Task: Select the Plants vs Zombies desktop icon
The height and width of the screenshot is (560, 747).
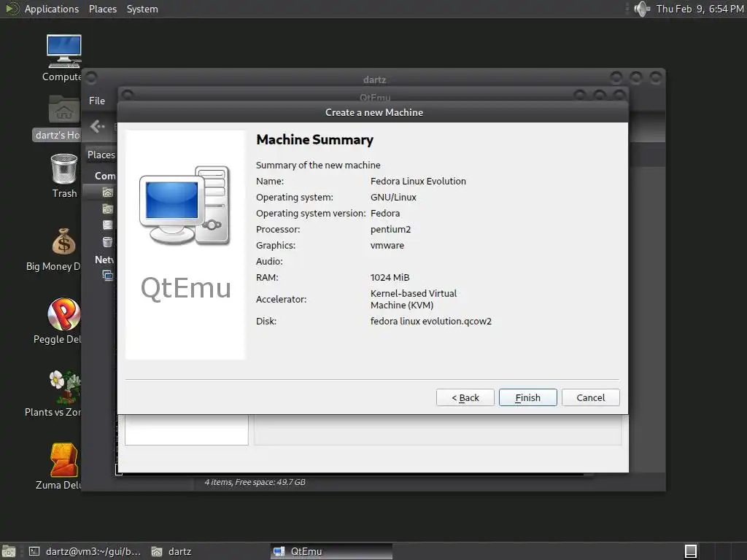Action: 65,386
